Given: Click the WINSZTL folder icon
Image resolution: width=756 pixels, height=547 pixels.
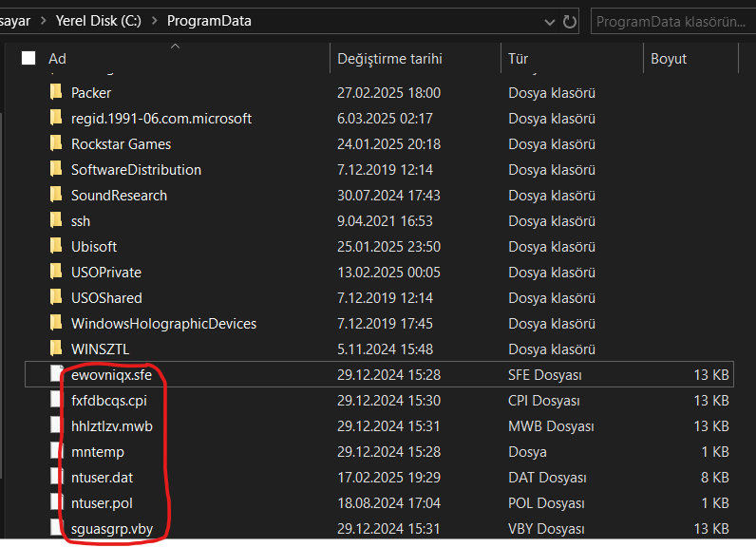Looking at the screenshot, I should [x=56, y=348].
